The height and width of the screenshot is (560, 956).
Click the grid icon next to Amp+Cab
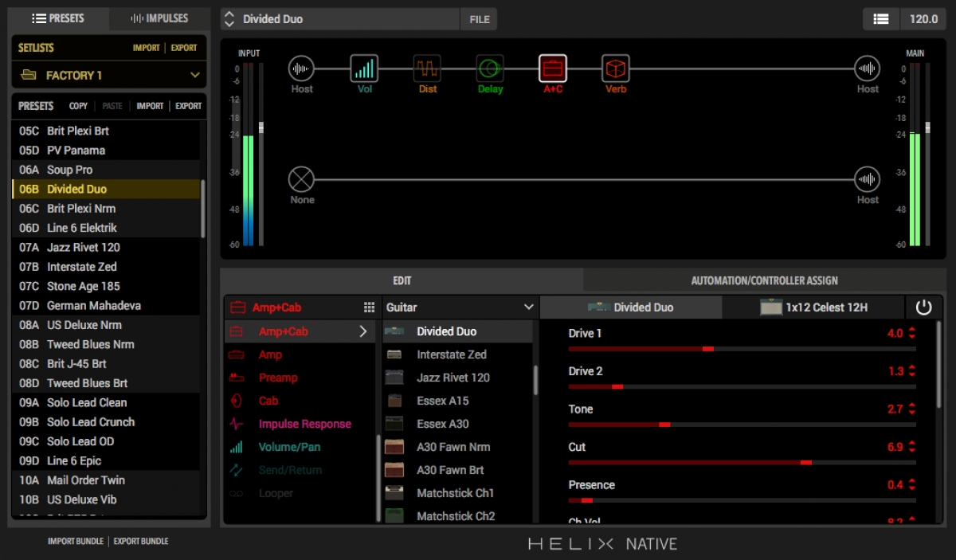[x=369, y=307]
